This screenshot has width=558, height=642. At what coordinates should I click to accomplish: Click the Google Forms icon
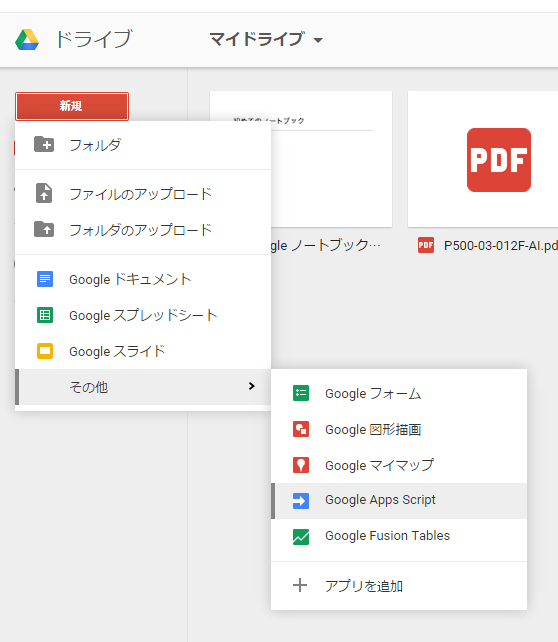[x=301, y=393]
